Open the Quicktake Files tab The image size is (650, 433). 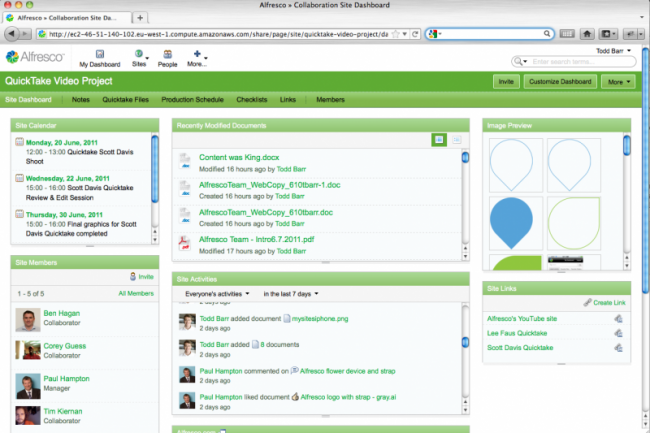click(x=126, y=100)
